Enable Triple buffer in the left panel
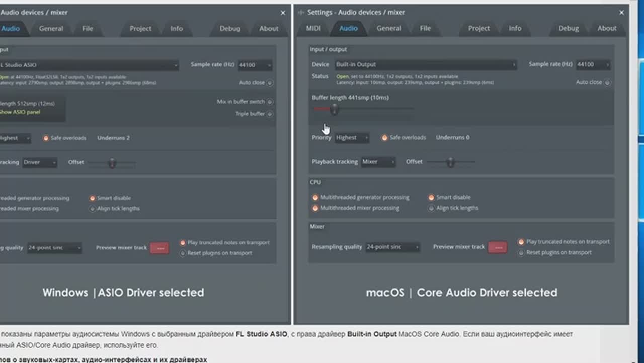Image resolution: width=644 pixels, height=363 pixels. tap(270, 114)
